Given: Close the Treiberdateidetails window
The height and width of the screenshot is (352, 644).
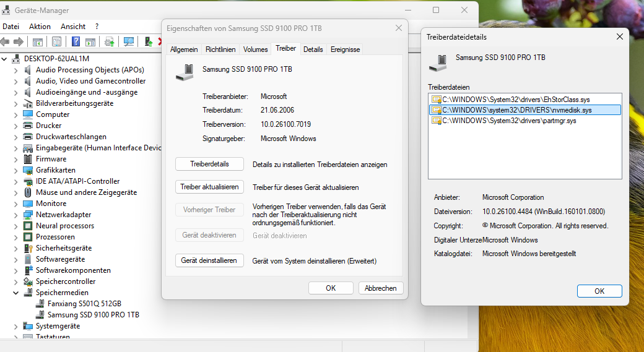Looking at the screenshot, I should point(620,36).
